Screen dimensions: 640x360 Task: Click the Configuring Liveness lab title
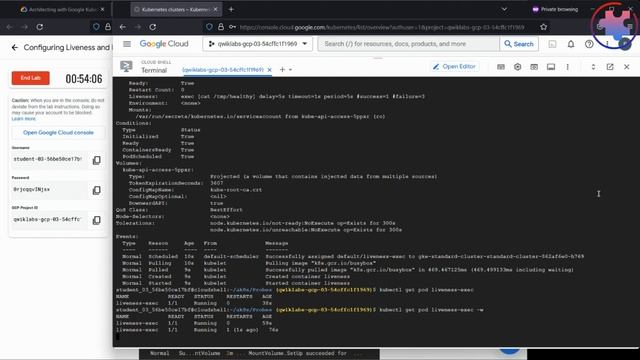click(67, 48)
